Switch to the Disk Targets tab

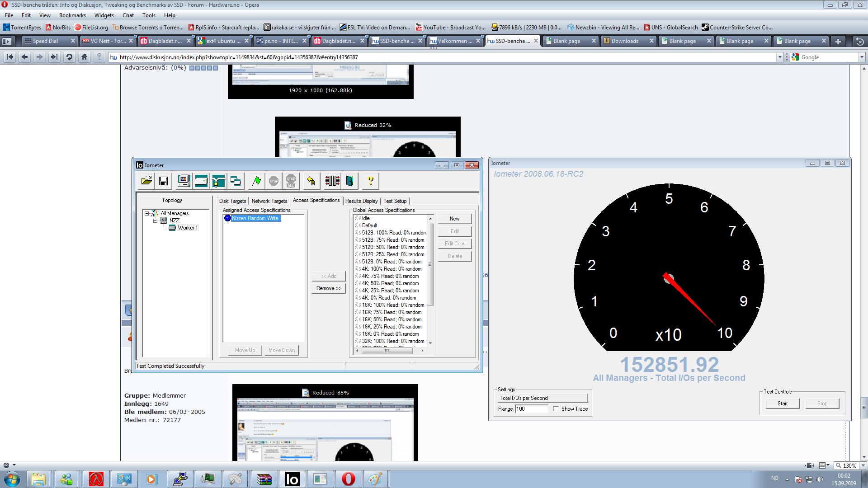[232, 201]
